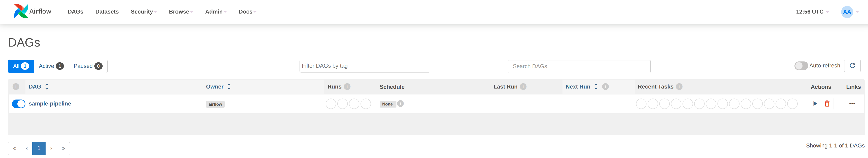Click the info icon beside Last Run

tap(523, 87)
